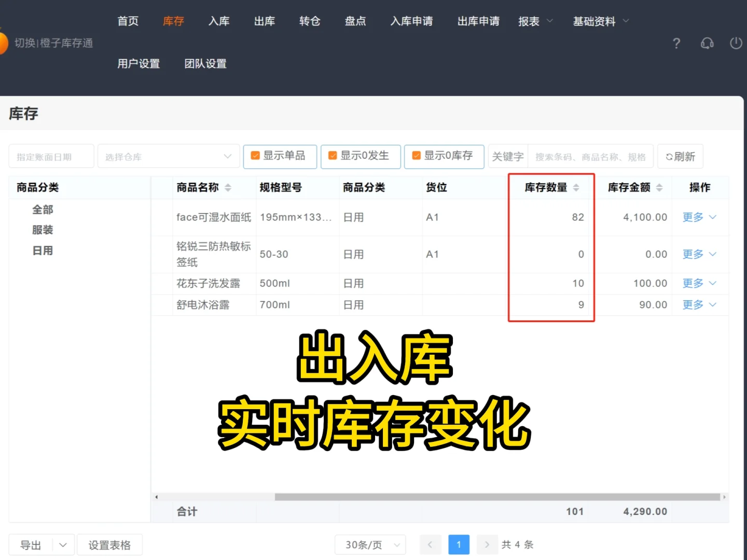Click the headset customer service icon
Viewport: 747px width, 560px height.
[707, 44]
